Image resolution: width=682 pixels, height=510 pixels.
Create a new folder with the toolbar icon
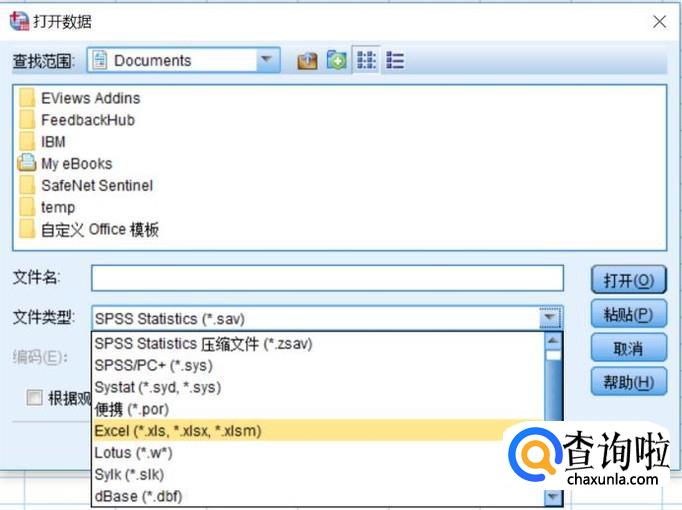337,60
